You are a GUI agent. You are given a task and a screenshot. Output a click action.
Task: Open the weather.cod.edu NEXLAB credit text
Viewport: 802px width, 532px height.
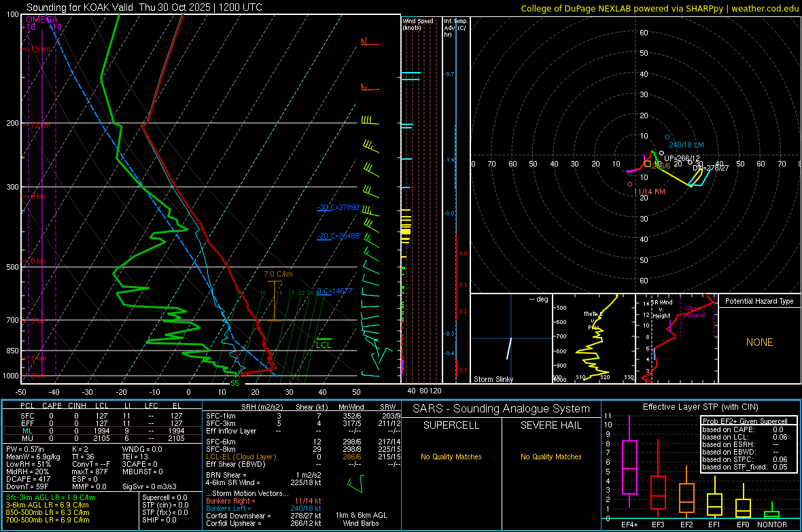[659, 8]
